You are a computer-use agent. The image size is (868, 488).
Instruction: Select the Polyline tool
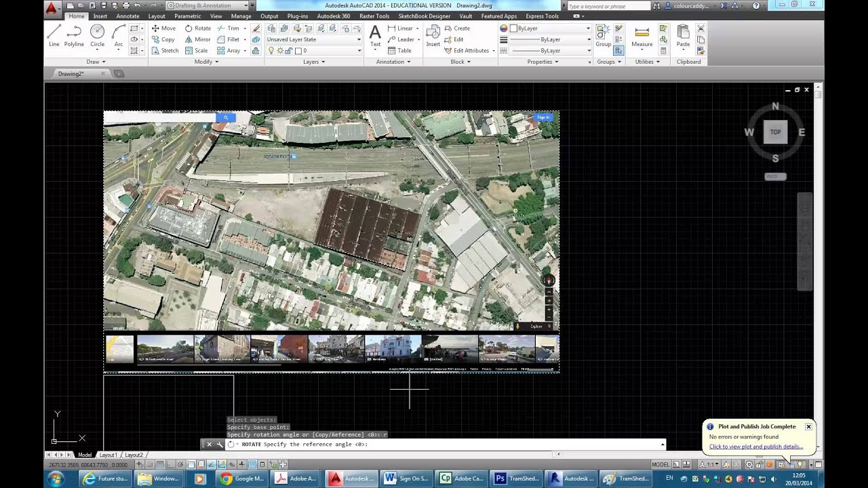click(75, 36)
